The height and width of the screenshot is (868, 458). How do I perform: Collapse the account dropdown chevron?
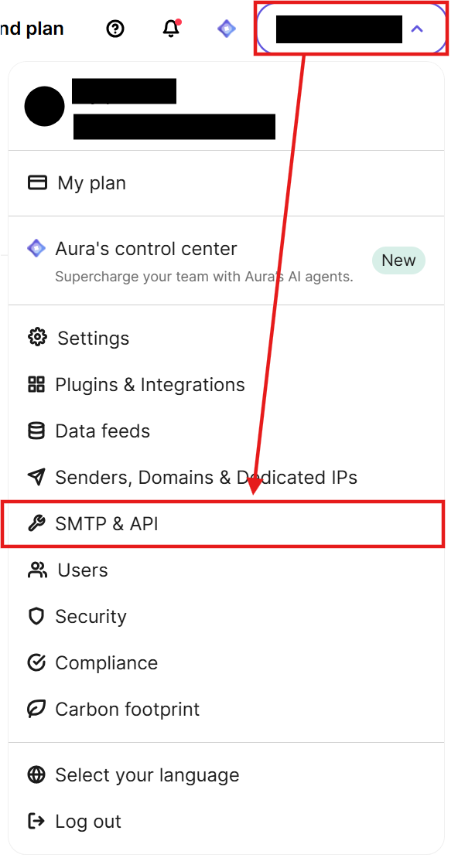(417, 29)
